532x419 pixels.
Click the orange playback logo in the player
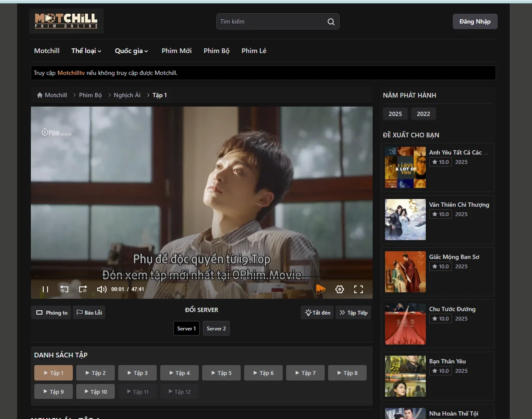[x=321, y=289]
